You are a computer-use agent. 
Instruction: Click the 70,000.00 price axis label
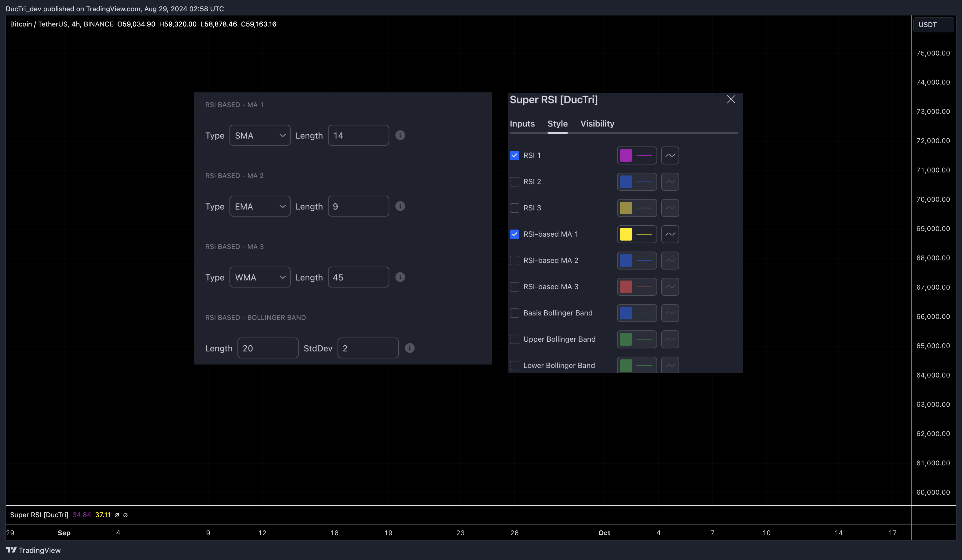[933, 199]
